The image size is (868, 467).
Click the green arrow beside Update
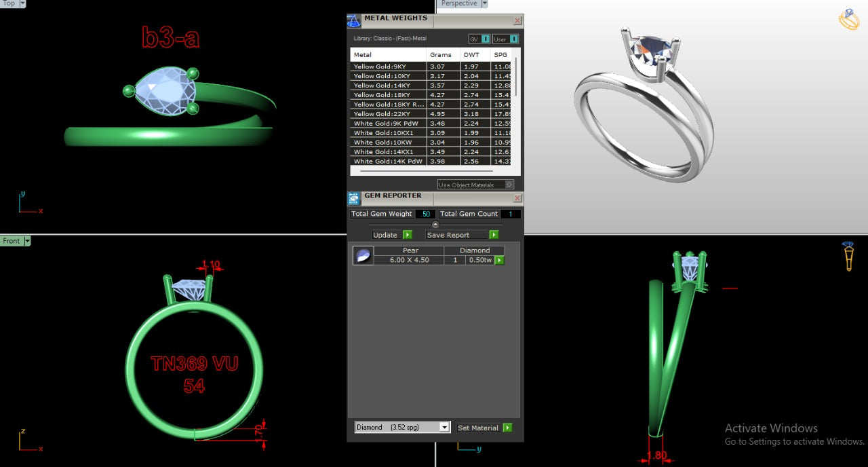coord(408,235)
